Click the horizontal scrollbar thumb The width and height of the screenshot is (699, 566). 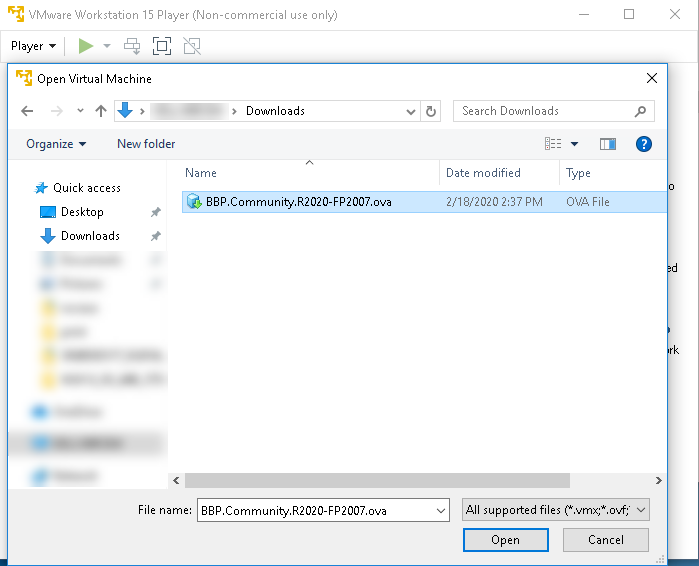tap(377, 480)
